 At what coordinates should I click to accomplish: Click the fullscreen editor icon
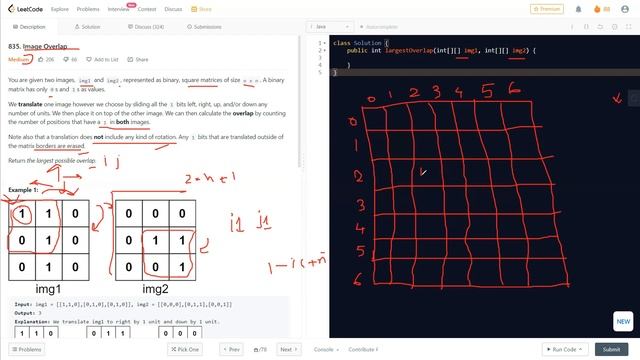pyautogui.click(x=629, y=27)
